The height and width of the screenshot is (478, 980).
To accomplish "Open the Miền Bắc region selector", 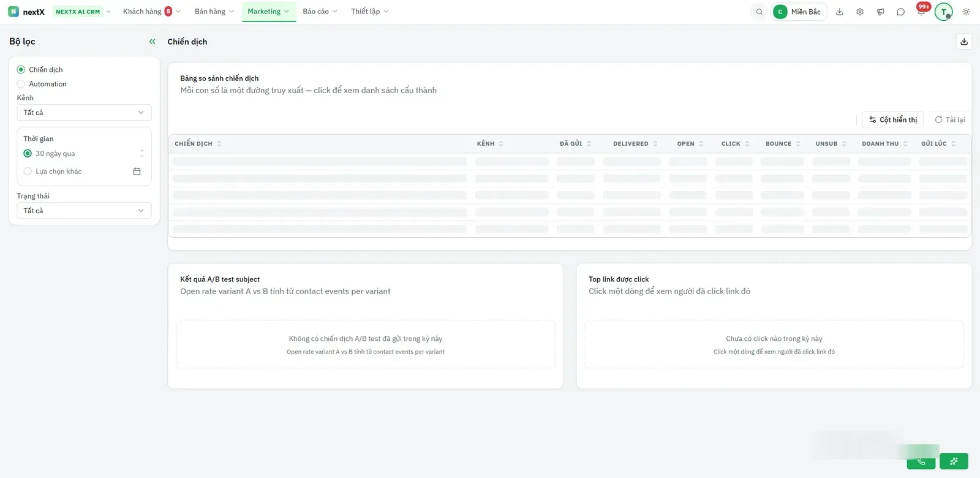I will (799, 12).
